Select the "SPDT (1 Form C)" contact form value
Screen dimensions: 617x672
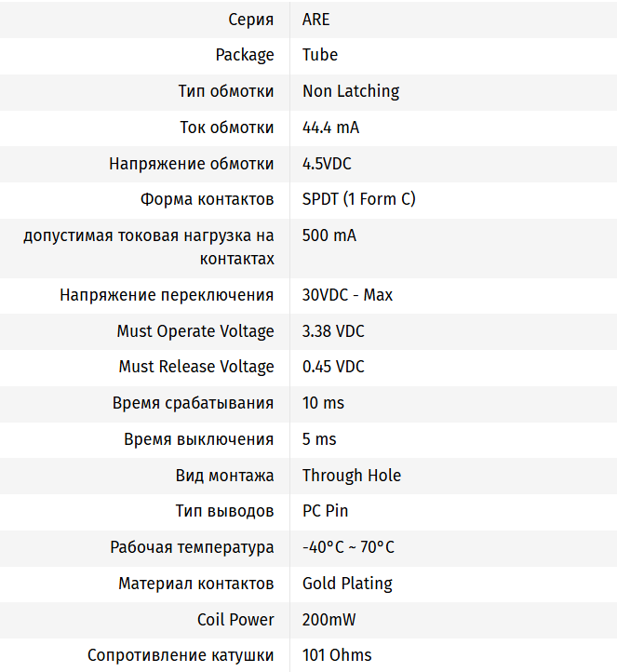pos(359,199)
